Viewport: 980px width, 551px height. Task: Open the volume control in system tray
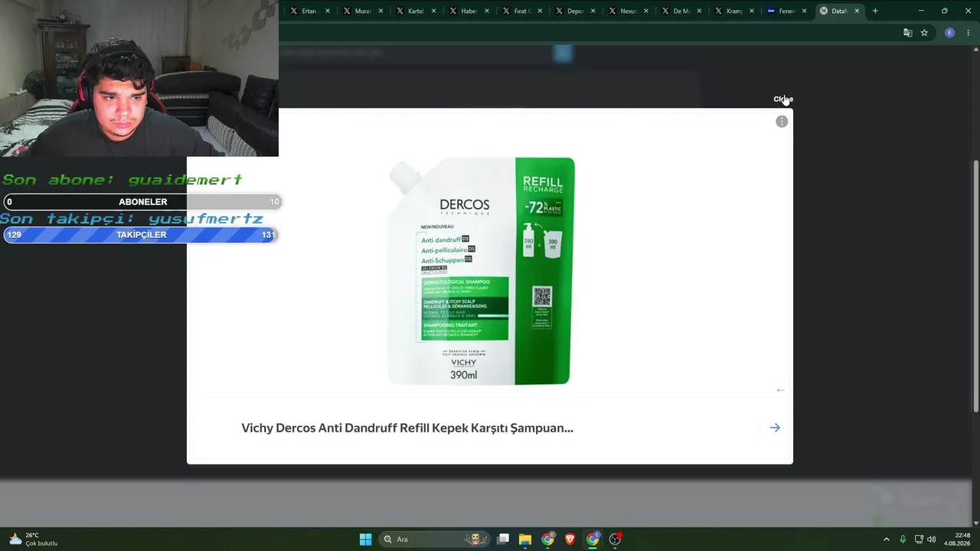(932, 540)
